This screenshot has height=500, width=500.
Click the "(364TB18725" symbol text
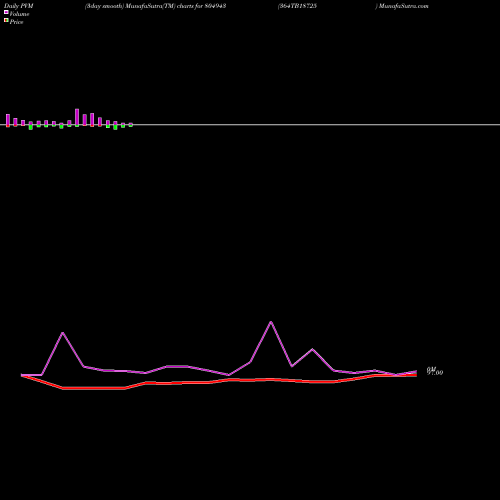click(x=297, y=6)
